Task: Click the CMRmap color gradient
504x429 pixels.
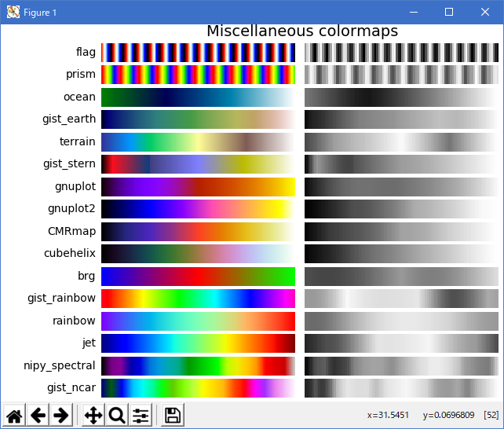Action: (199, 232)
